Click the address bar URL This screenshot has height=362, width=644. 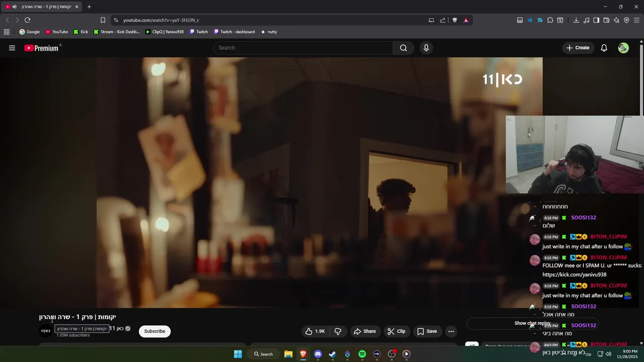click(161, 20)
